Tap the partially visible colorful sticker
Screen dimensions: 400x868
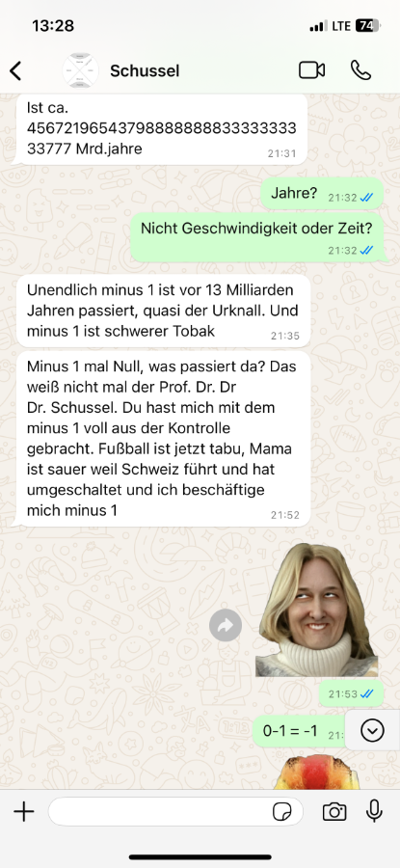pos(315,773)
